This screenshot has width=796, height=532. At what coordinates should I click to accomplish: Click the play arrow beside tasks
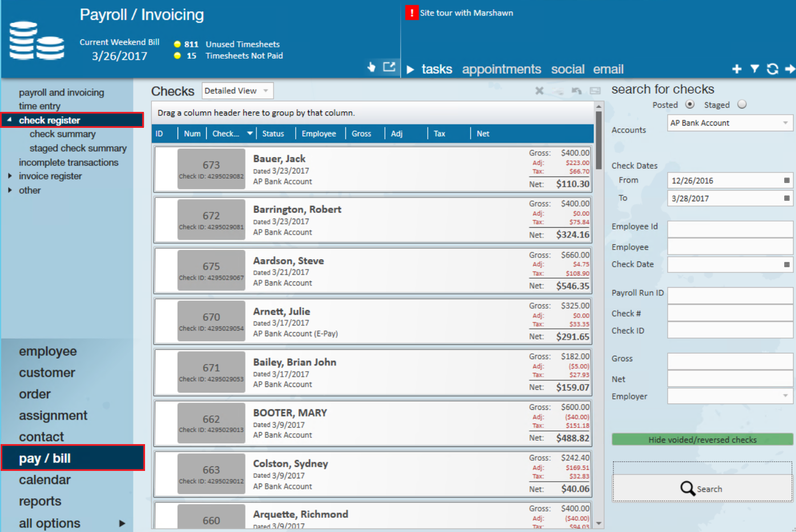(410, 70)
